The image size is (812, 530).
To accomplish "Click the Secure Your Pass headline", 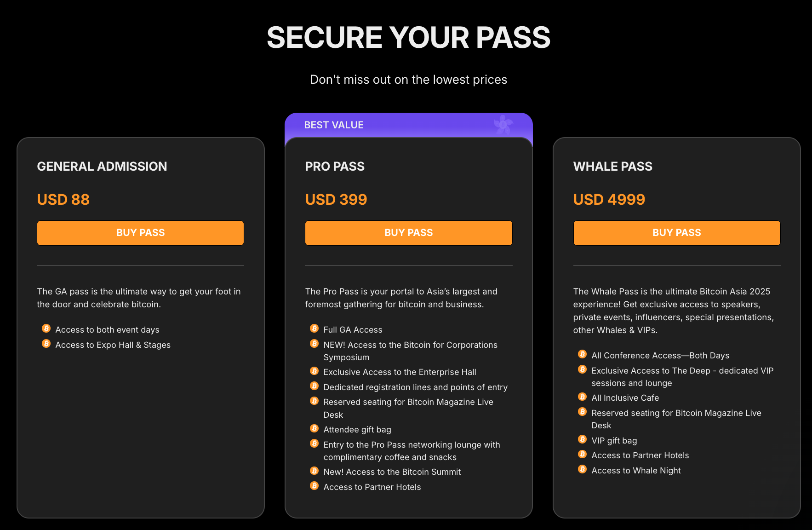I will point(408,37).
